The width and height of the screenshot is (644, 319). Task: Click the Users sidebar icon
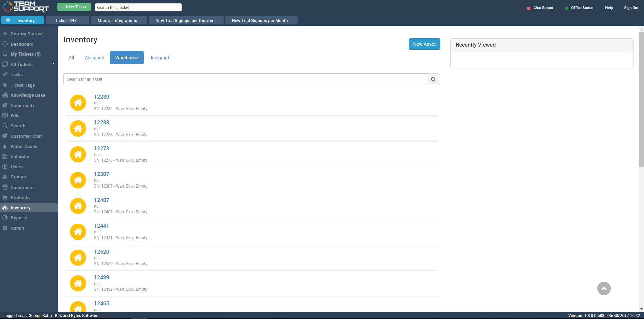(5, 167)
